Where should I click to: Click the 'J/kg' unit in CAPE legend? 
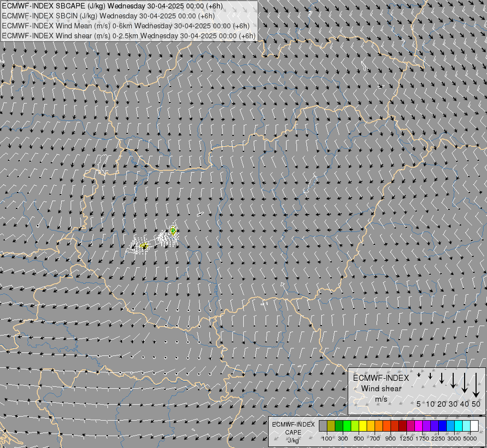293,441
